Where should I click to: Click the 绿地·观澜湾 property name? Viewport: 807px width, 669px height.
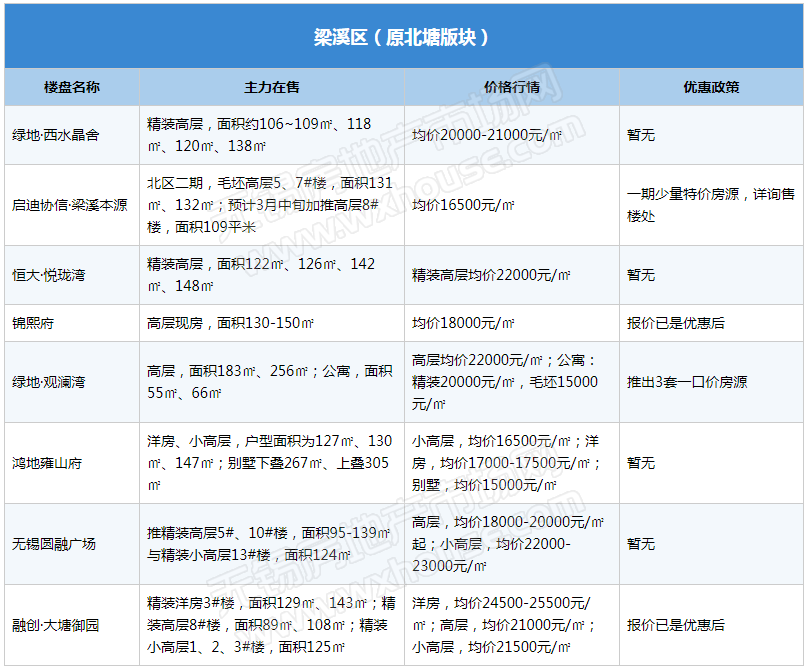(48, 382)
